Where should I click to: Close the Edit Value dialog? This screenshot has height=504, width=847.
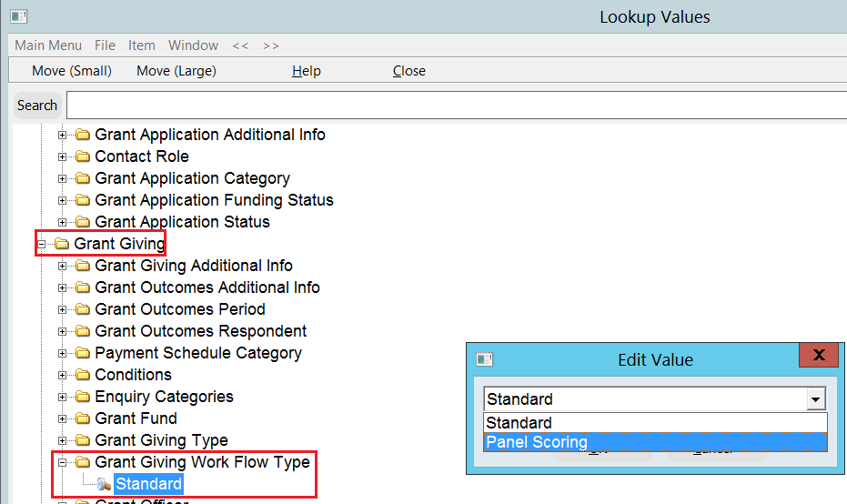pyautogui.click(x=819, y=355)
